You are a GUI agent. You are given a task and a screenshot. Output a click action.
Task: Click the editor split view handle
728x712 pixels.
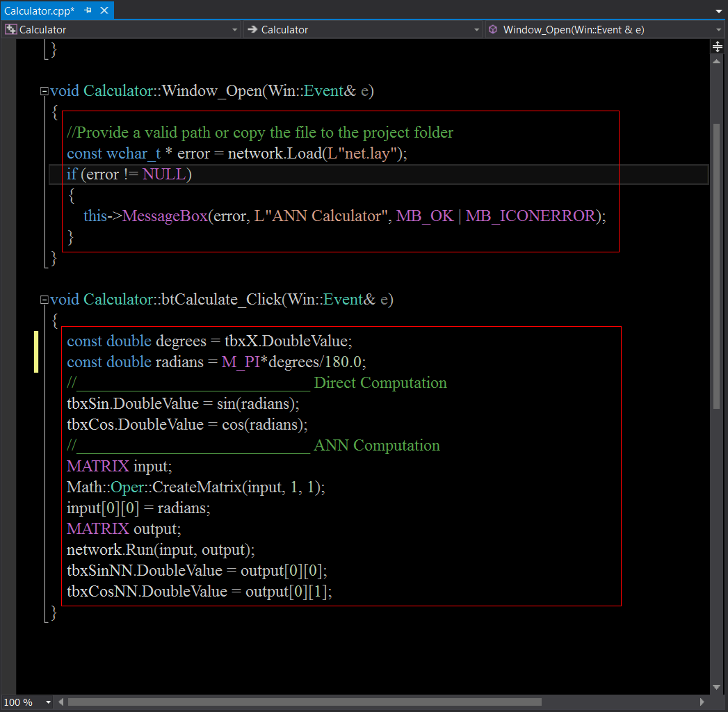tap(718, 47)
